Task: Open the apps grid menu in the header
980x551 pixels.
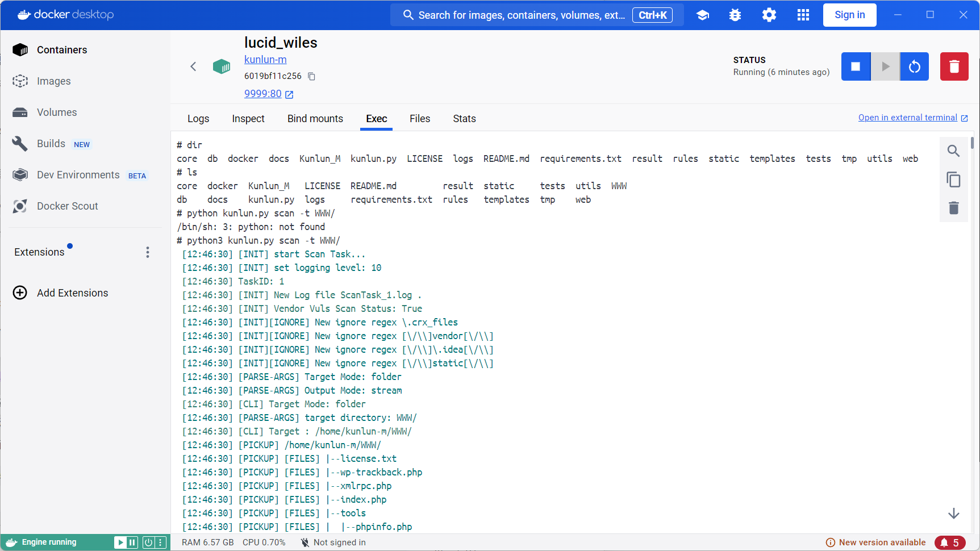Action: (x=803, y=15)
